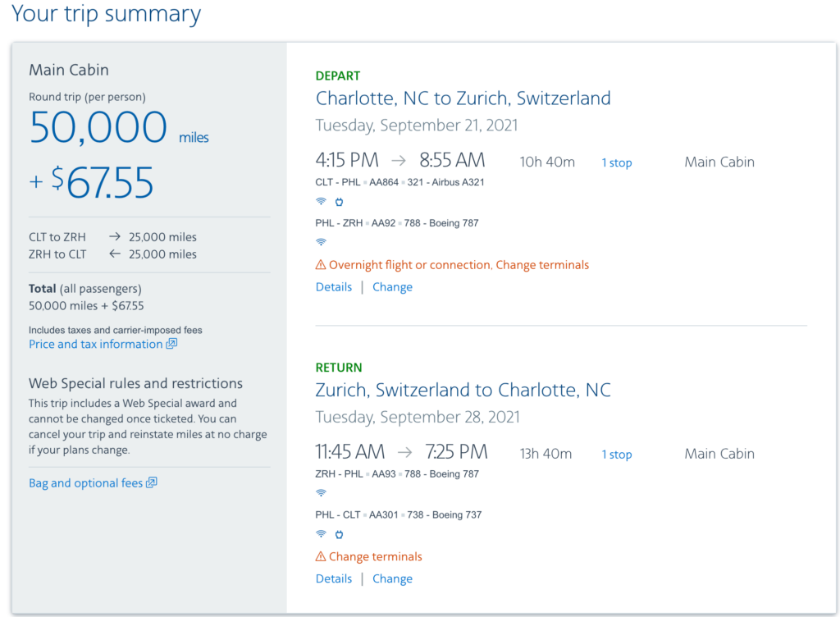Click warning icon beside Overnight flight notice

click(321, 265)
